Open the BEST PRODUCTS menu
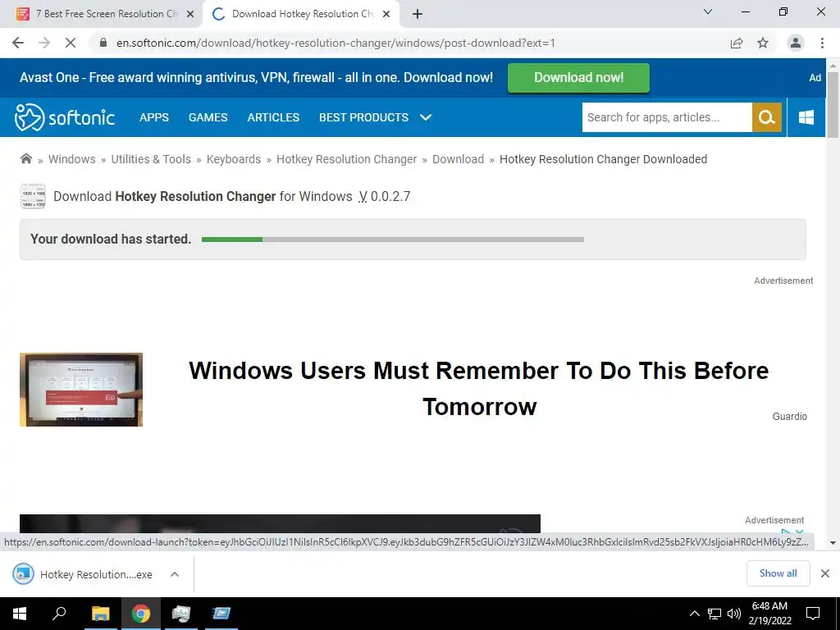Viewport: 840px width, 630px height. point(363,117)
